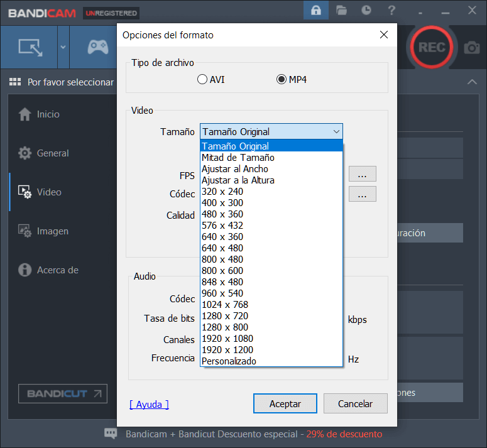The image size is (487, 448).
Task: Open the scheduled recording clock icon
Action: point(366,10)
